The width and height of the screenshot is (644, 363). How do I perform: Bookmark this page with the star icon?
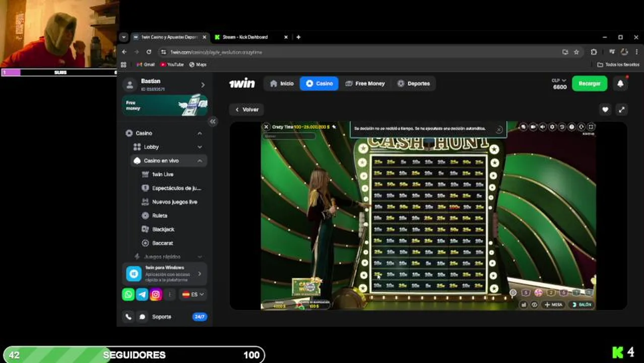576,52
